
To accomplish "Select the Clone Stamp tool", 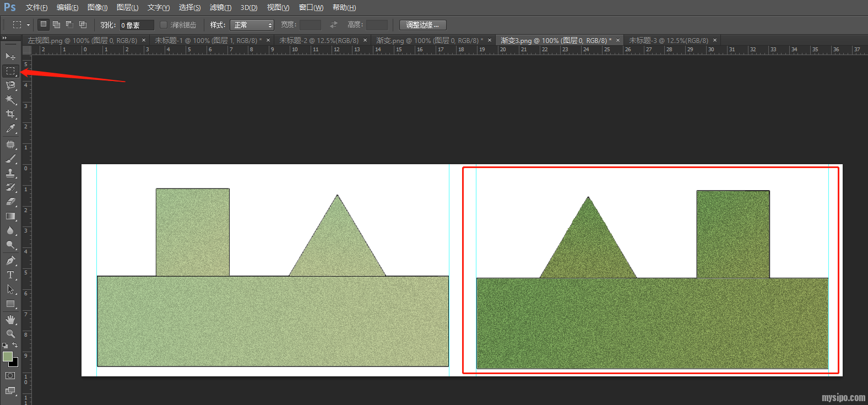I will click(x=10, y=172).
